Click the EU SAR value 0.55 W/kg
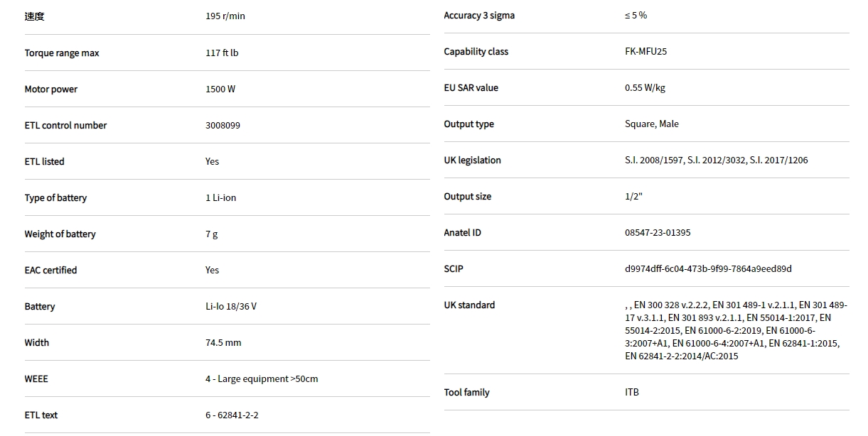The width and height of the screenshot is (868, 436). (645, 88)
